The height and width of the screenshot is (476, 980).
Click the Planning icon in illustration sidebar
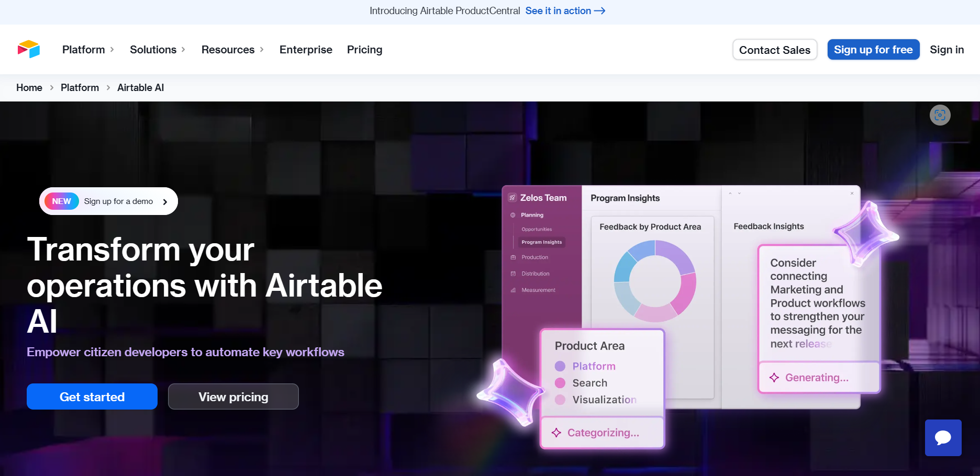(x=513, y=215)
